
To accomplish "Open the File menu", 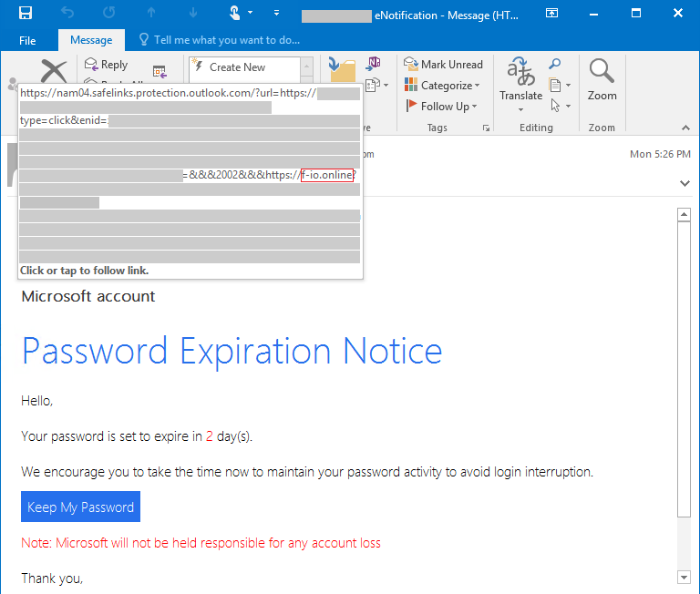I will point(27,41).
